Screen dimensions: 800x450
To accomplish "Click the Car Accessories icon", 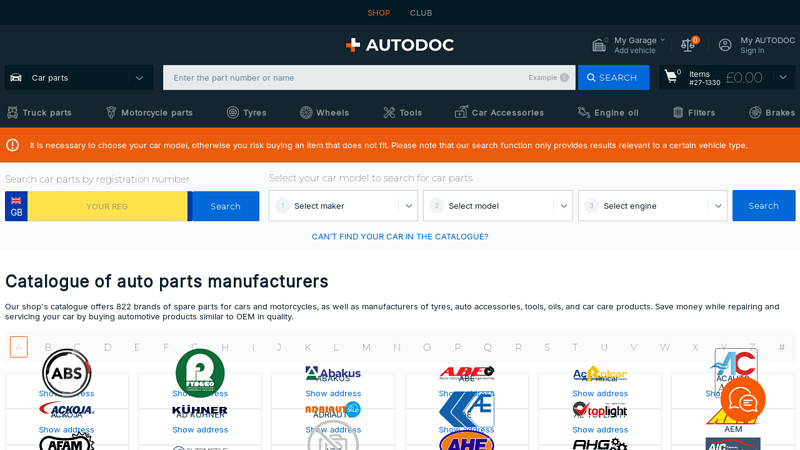I will click(461, 112).
